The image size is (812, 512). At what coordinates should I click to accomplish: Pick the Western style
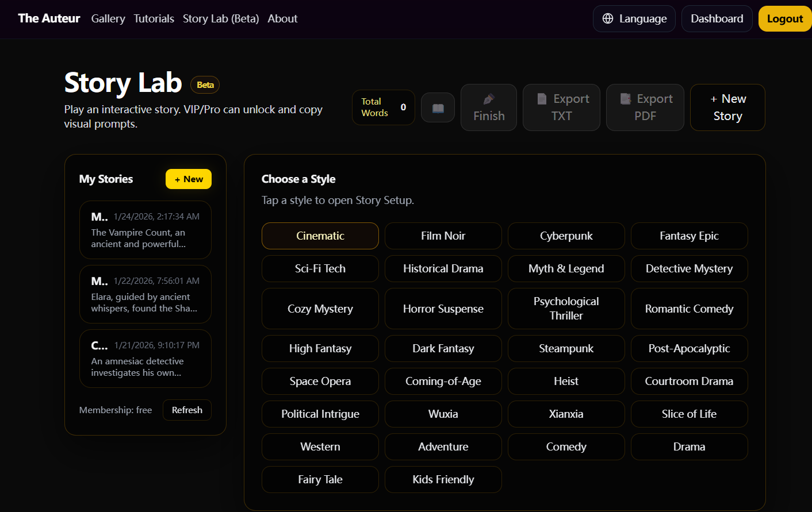coord(320,446)
